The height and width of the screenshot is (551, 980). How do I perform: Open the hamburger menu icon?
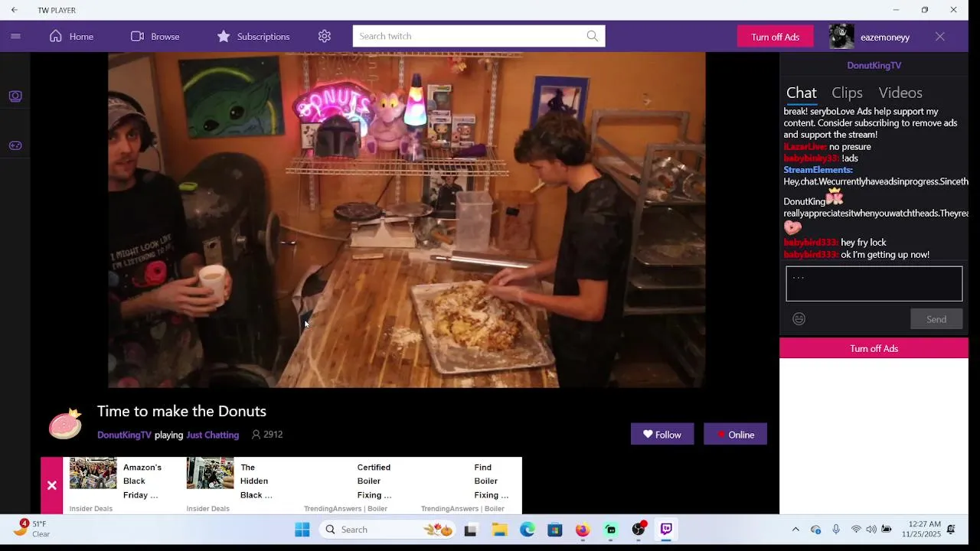[x=15, y=36]
